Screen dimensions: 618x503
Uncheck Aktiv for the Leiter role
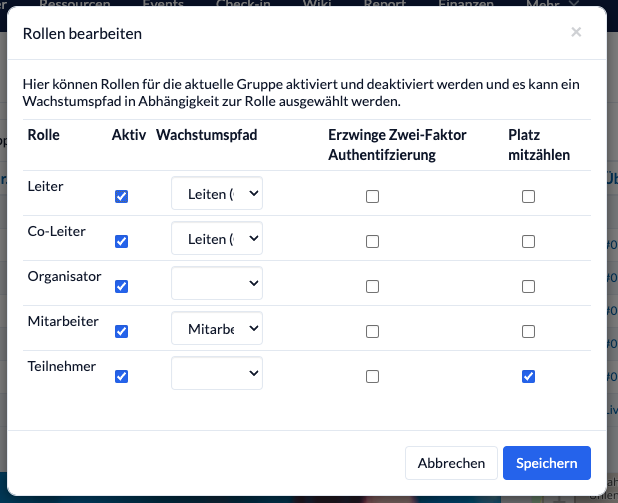point(121,196)
